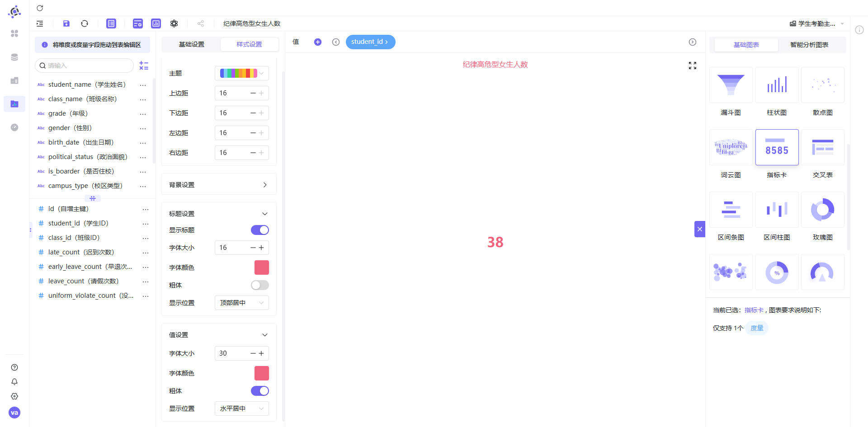The width and height of the screenshot is (868, 427).
Task: Choose the word cloud (词云图) chart
Action: (x=731, y=147)
